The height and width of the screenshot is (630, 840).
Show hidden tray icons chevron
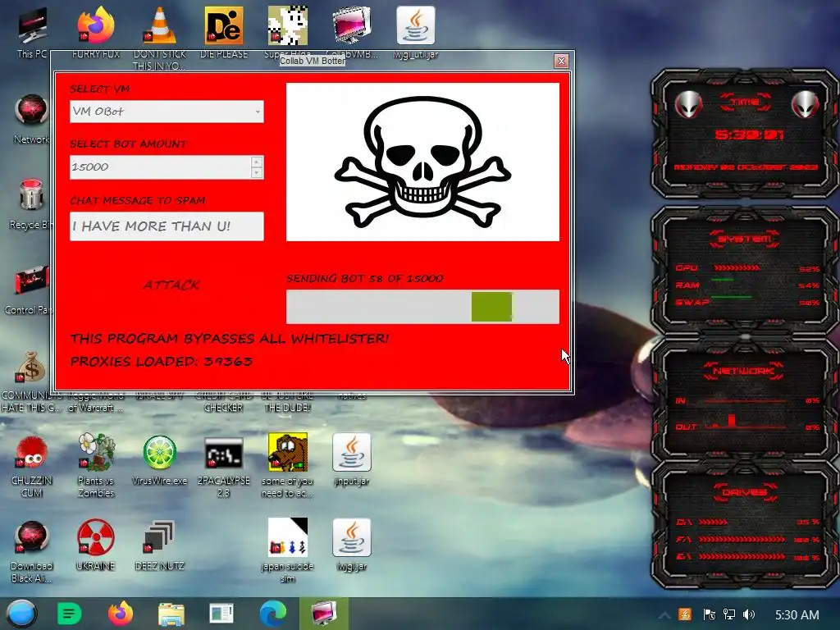[664, 615]
